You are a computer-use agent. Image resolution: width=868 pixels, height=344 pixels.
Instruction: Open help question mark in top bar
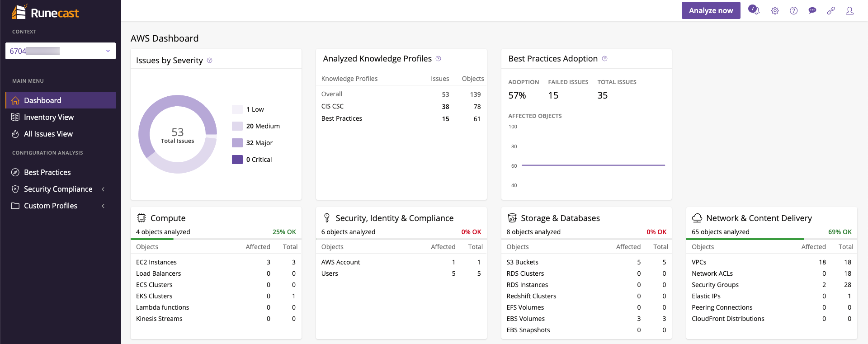click(x=793, y=11)
